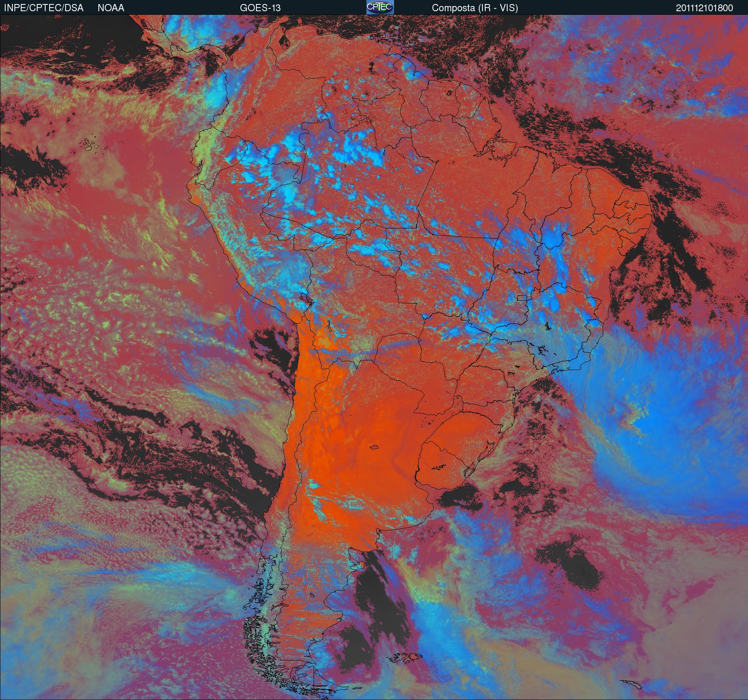This screenshot has width=748, height=700.
Task: Click the CPTEC logo in header
Action: [380, 7]
